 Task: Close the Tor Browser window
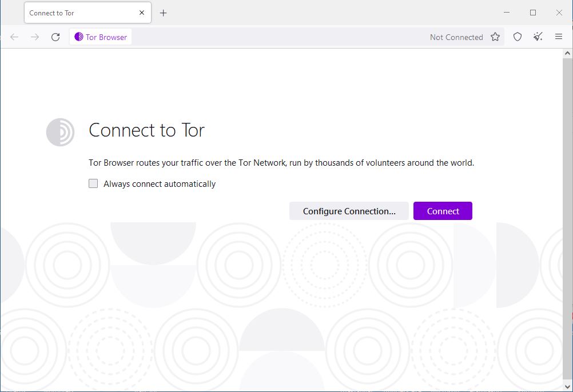pyautogui.click(x=559, y=13)
